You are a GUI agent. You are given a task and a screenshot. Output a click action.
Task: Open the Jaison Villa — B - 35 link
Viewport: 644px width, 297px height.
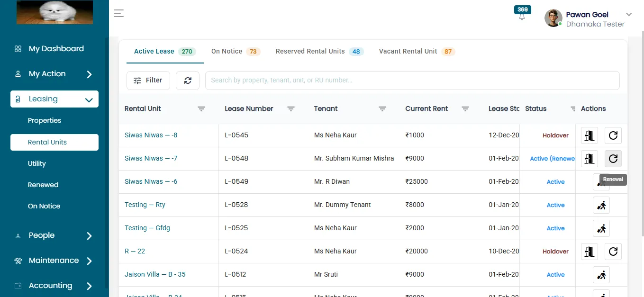point(155,275)
